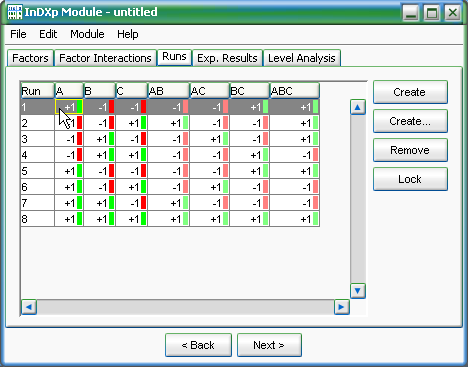The image size is (468, 367).
Task: Click the ABC column header
Action: 294,91
